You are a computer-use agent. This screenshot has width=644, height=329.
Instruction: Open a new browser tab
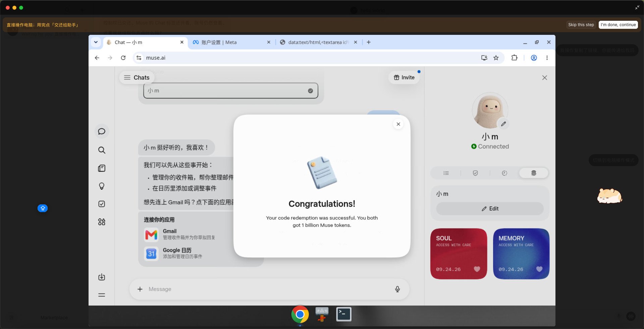click(368, 42)
